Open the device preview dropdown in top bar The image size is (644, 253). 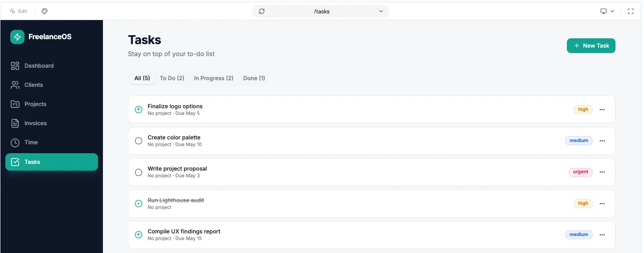[607, 11]
